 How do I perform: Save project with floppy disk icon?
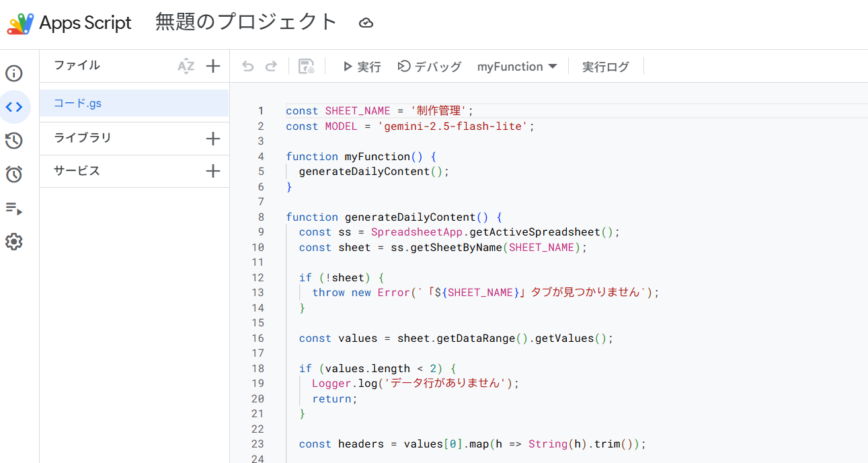307,66
